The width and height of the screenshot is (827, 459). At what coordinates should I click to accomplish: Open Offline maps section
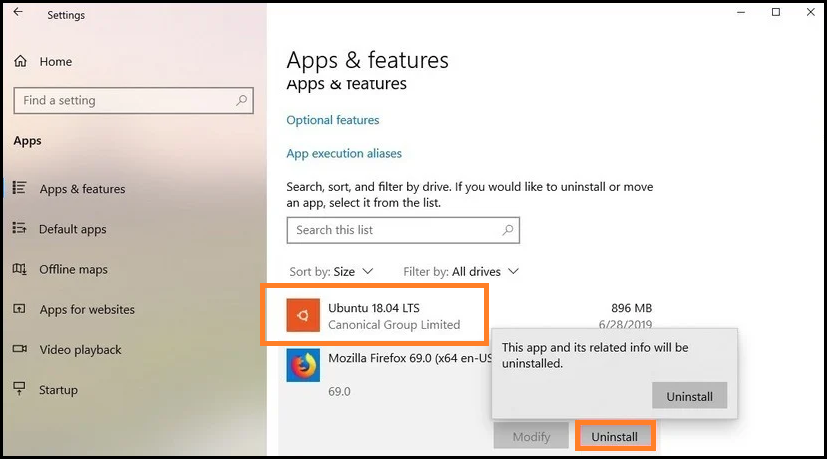[x=73, y=270]
